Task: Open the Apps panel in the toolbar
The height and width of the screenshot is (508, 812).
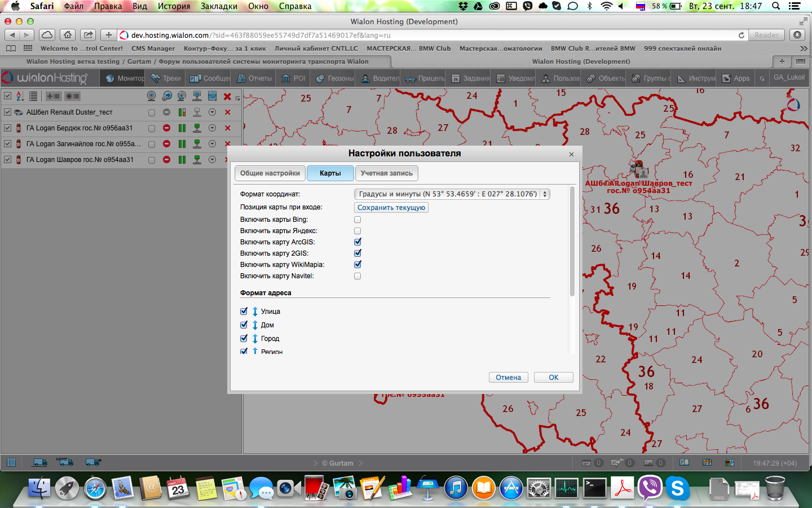Action: (x=736, y=78)
